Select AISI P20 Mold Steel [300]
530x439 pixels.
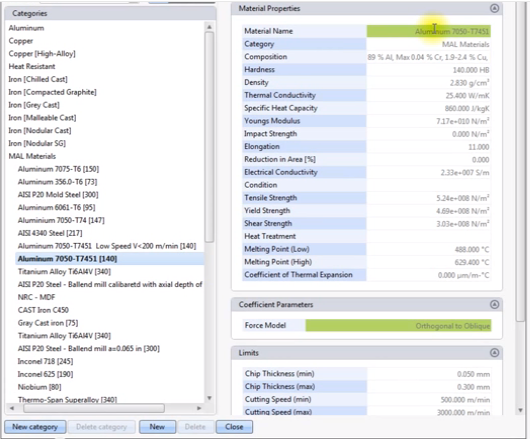[58, 195]
